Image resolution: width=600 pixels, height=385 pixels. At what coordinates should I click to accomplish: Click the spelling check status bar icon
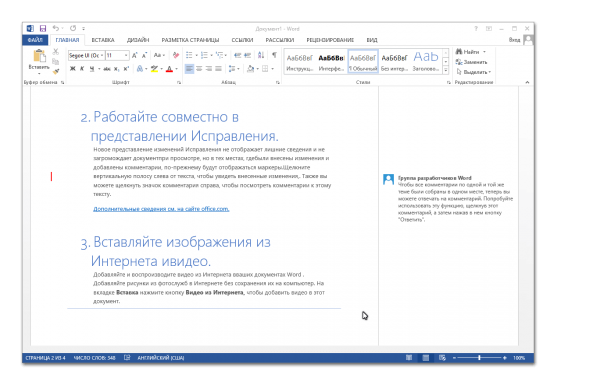click(127, 357)
